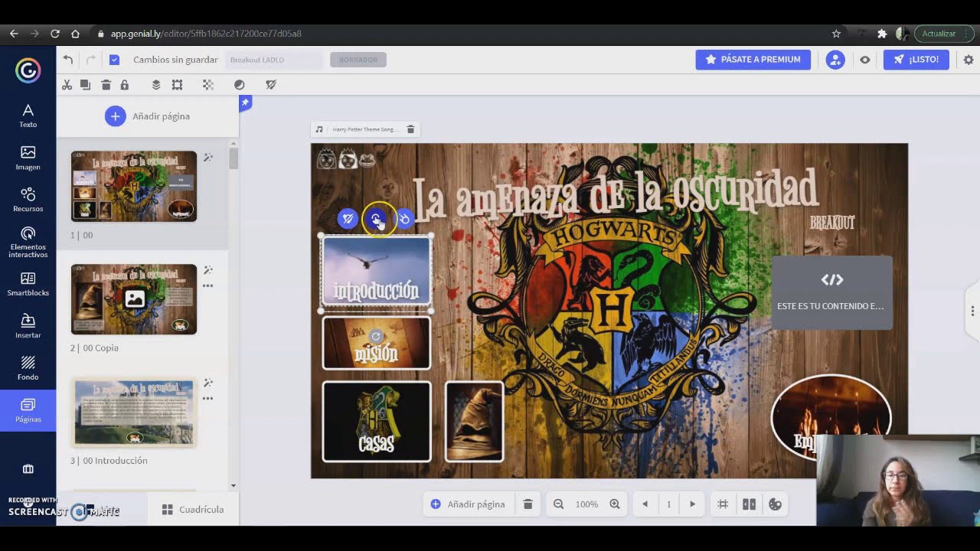Delete selected element from top toolbar

[106, 85]
